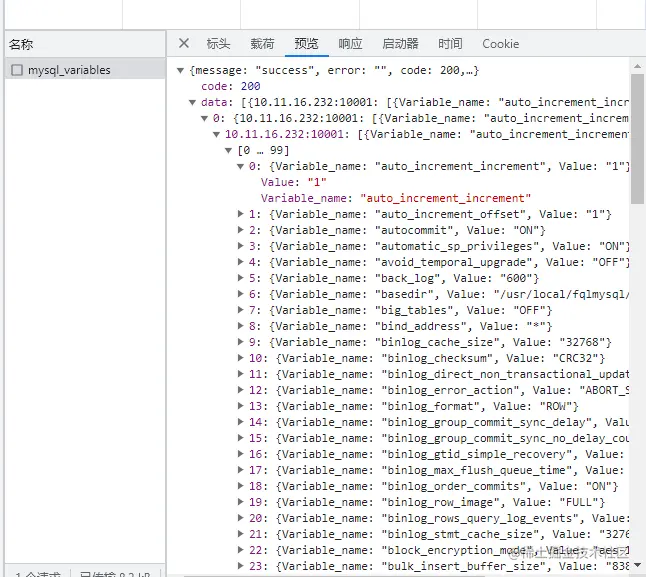Expand item 14 binlog_group_commit_sync_delay
Image resolution: width=646 pixels, height=577 pixels.
point(240,422)
